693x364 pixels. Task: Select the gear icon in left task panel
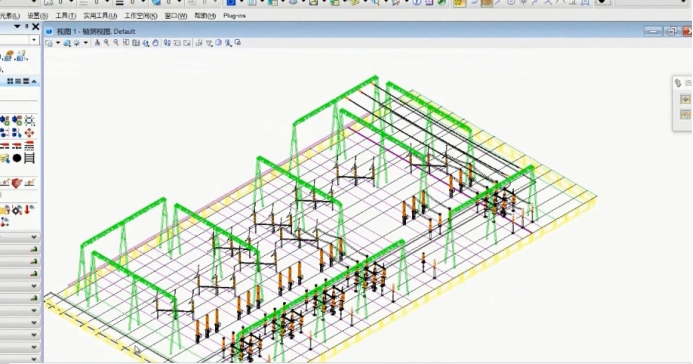coord(17,210)
